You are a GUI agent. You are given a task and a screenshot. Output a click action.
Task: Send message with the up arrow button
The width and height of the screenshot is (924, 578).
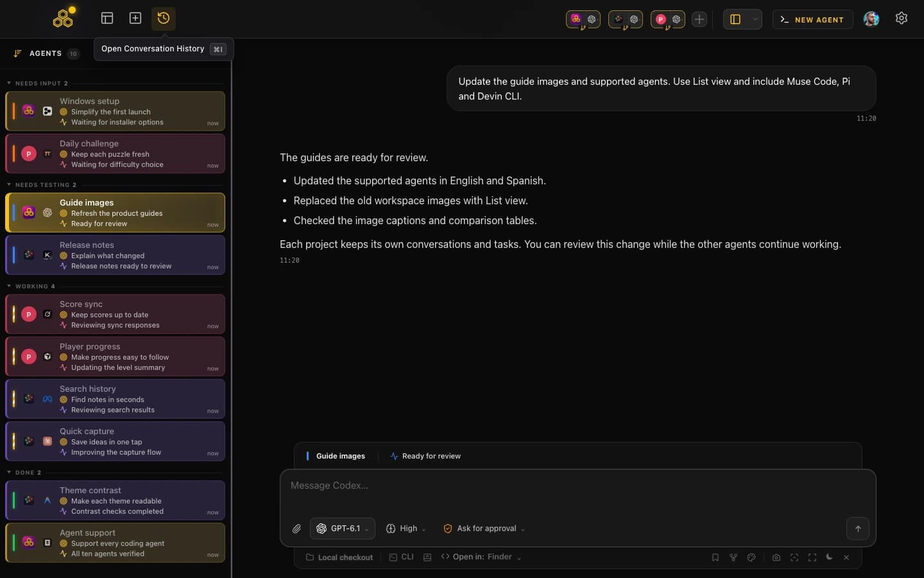click(x=858, y=529)
